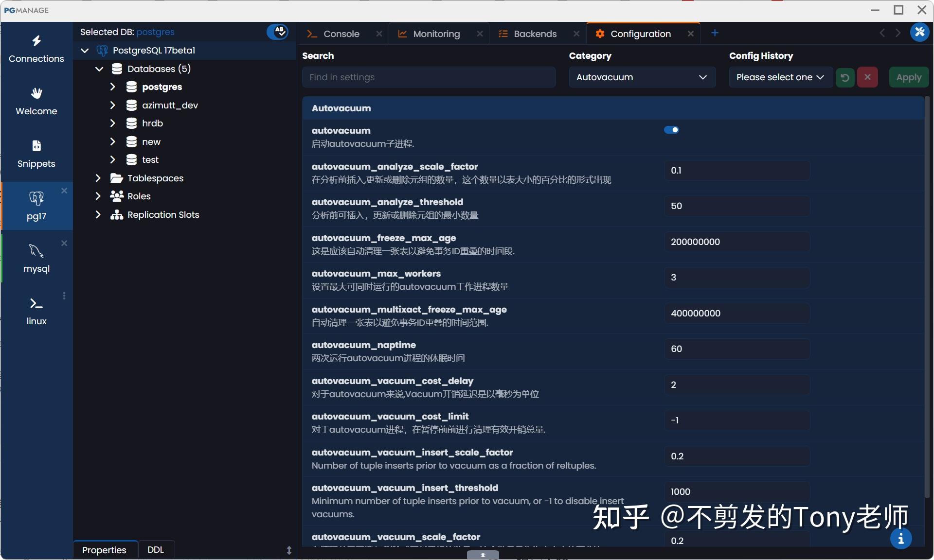Screen dimensions: 934x560
Task: Select the Welcome screen icon
Action: click(x=36, y=100)
